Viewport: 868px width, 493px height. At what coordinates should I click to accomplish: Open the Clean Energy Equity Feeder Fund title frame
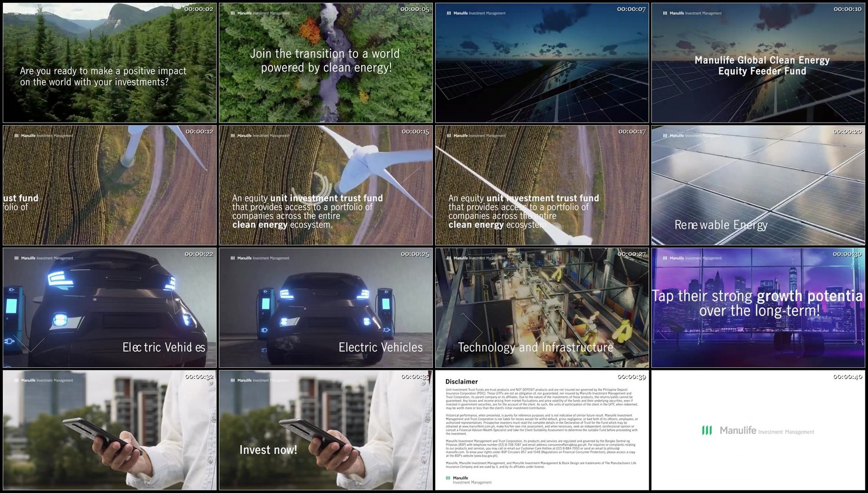click(758, 63)
